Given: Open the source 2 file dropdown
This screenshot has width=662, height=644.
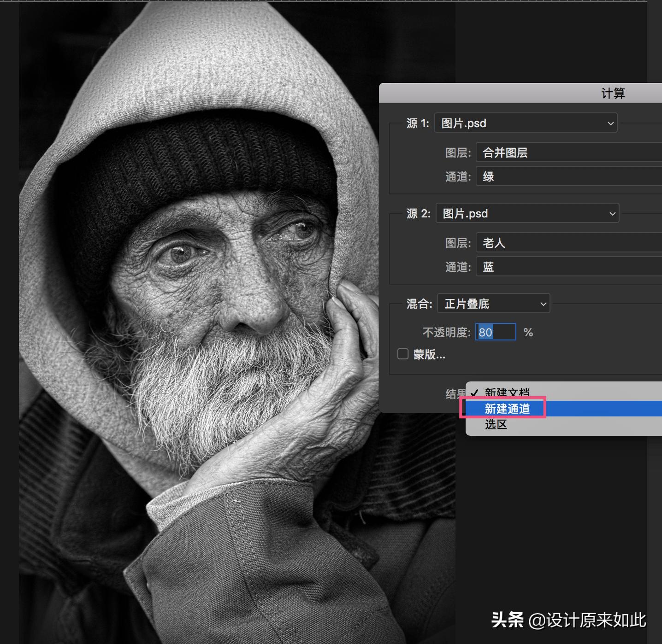Looking at the screenshot, I should (x=527, y=213).
